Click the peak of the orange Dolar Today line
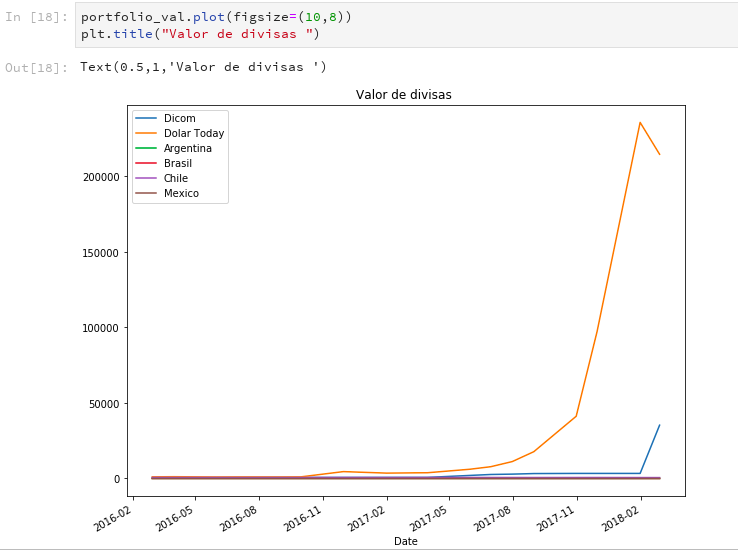This screenshot has height=550, width=738. [x=640, y=123]
